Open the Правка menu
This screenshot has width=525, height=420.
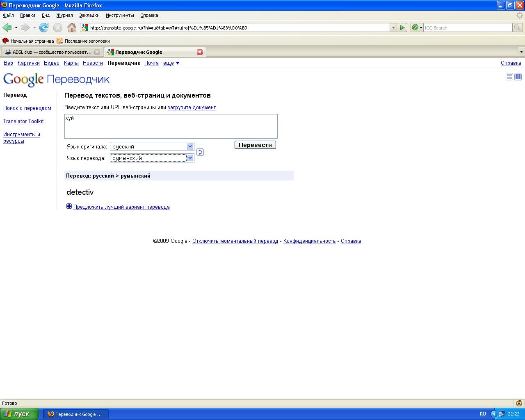[28, 15]
